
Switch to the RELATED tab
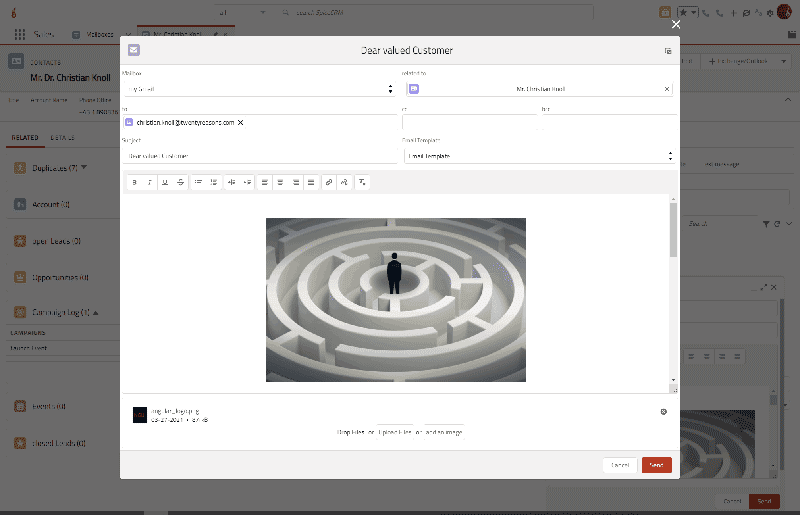[x=25, y=137]
